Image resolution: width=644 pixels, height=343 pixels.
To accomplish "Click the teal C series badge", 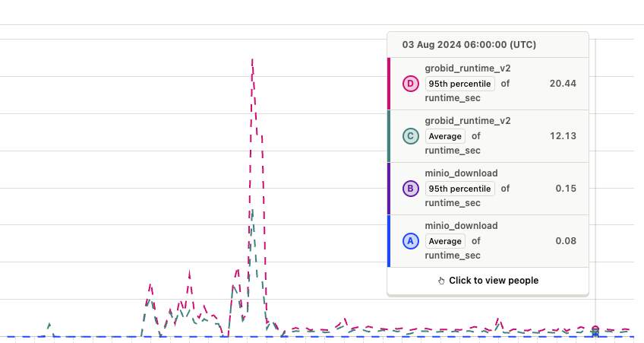I will click(410, 136).
